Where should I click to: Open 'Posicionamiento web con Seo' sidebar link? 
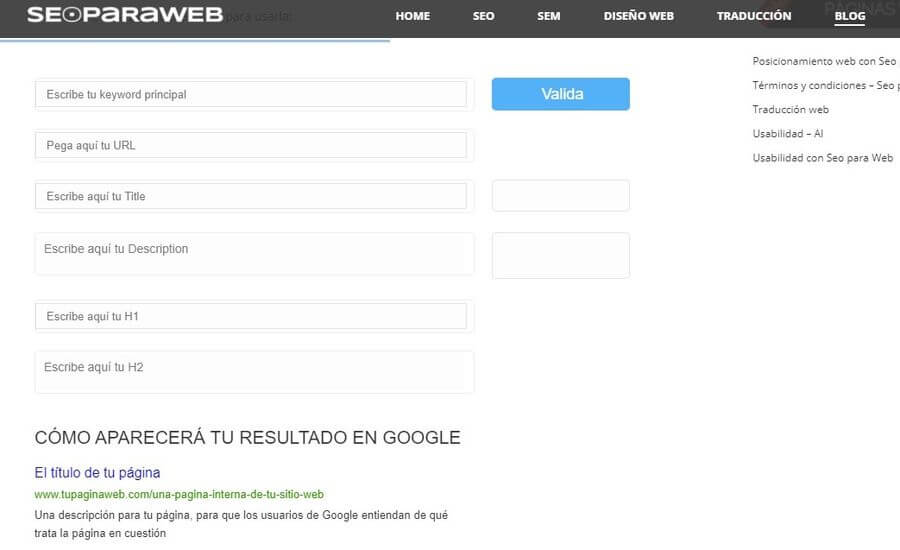coord(824,61)
